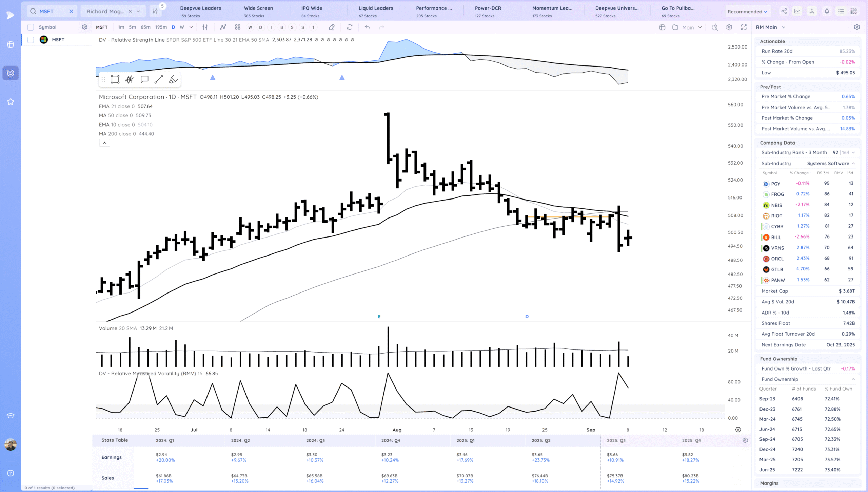The width and height of the screenshot is (868, 492).
Task: Select the trend line drawing tool
Action: [159, 79]
